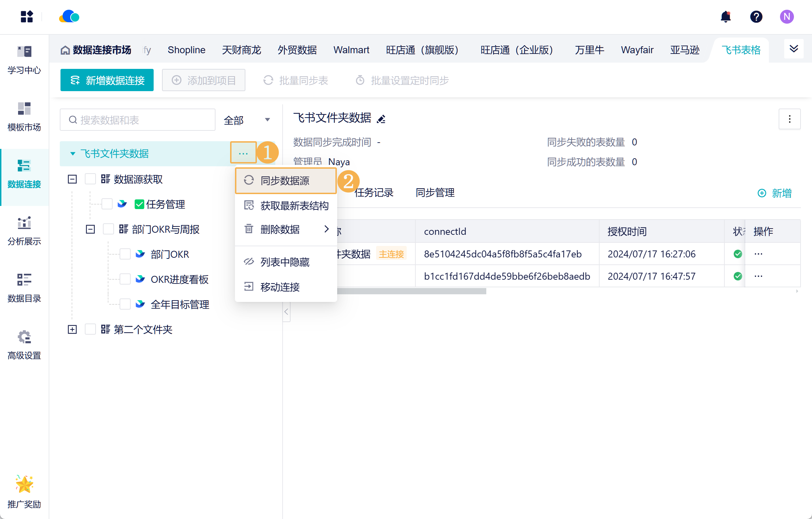
Task: Open the user avatar N menu
Action: pyautogui.click(x=787, y=16)
